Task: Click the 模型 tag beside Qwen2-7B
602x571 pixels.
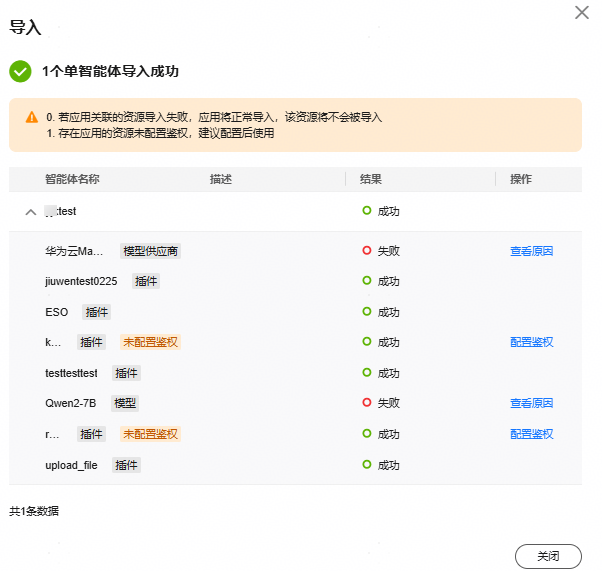Action: point(125,403)
